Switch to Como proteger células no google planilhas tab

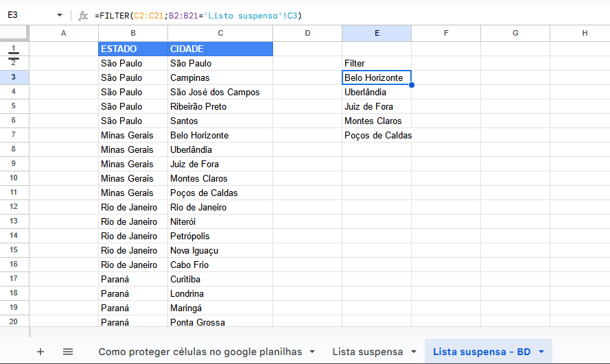200,352
